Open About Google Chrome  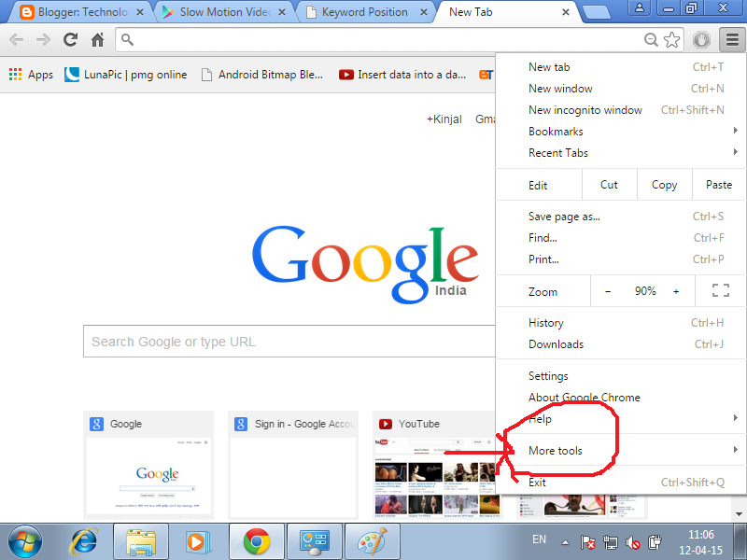click(620, 398)
